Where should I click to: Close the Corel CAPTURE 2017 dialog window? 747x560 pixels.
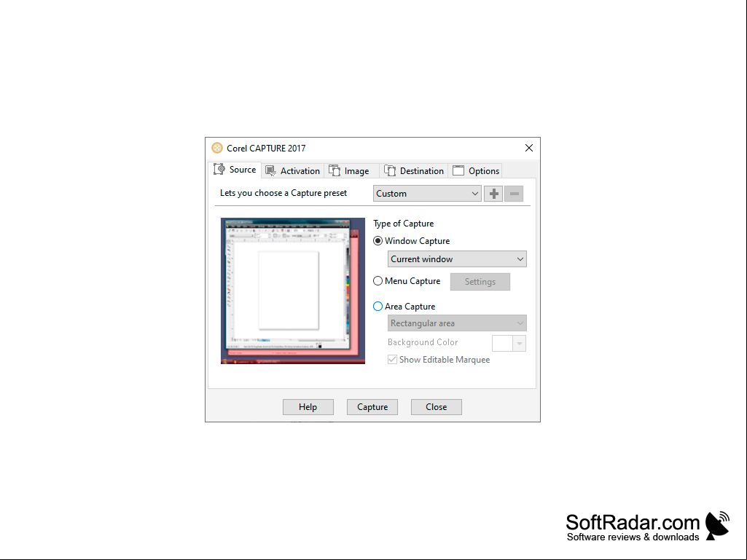529,148
